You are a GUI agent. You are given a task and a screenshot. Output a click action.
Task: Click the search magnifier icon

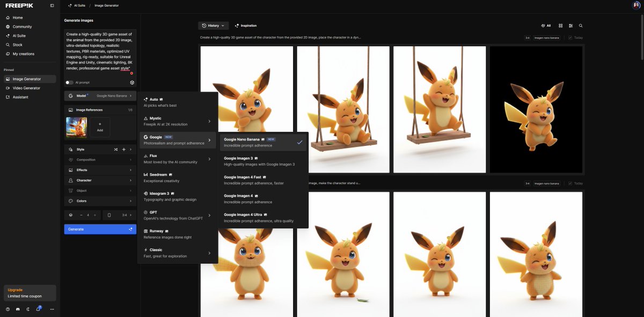pos(581,25)
